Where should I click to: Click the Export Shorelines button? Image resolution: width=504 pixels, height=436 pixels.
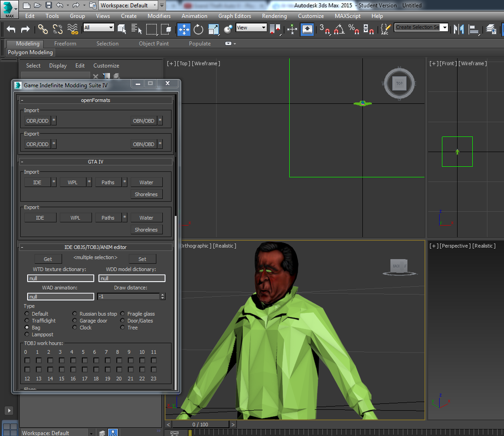[x=146, y=230]
